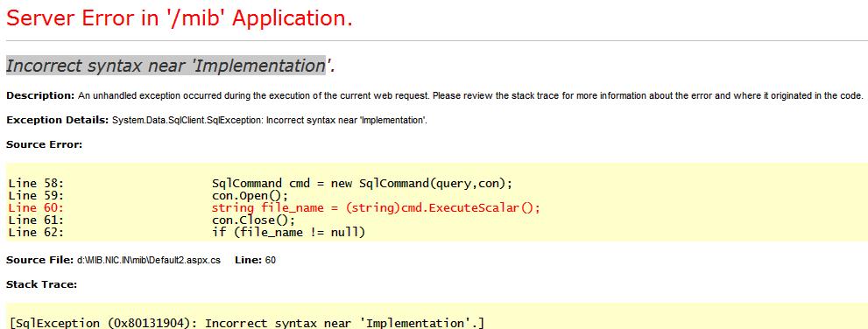The height and width of the screenshot is (329, 868).
Task: Click the 'Server Error in /mib Application' heading
Action: (180, 18)
